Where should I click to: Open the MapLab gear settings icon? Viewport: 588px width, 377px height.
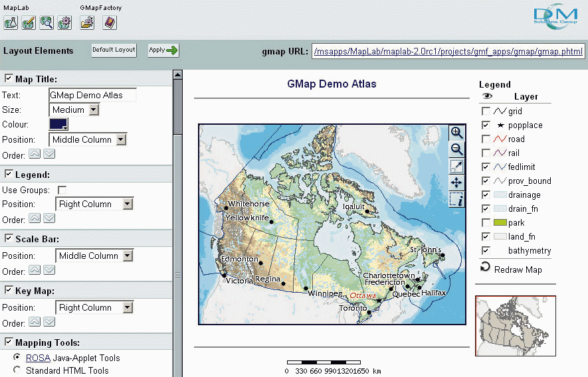(x=64, y=23)
